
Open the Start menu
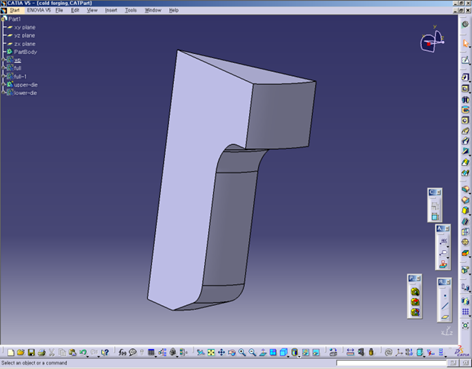(14, 10)
